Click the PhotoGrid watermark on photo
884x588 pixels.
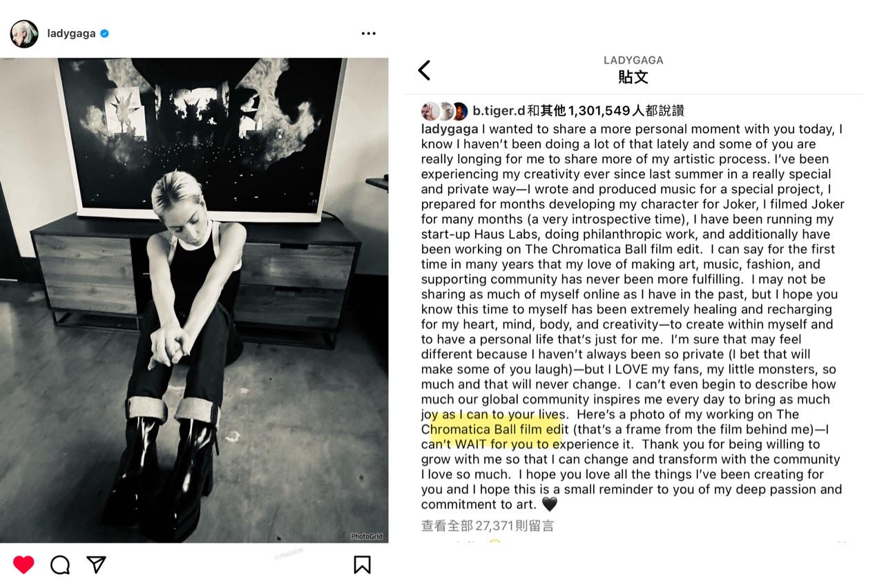pyautogui.click(x=367, y=536)
